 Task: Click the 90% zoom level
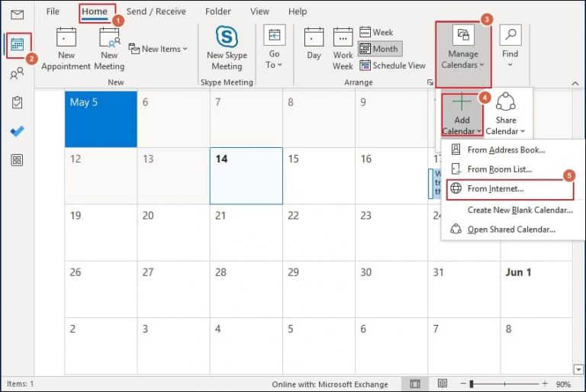(x=563, y=384)
